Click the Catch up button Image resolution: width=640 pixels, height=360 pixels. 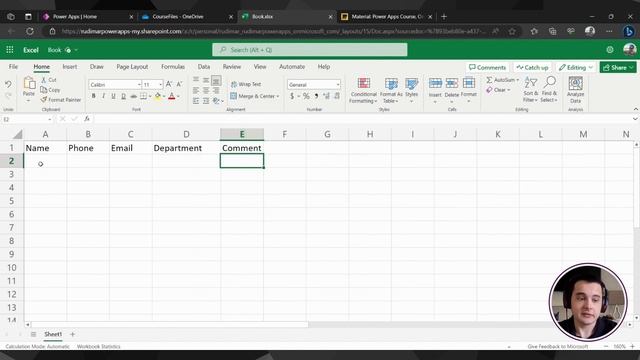coord(532,67)
